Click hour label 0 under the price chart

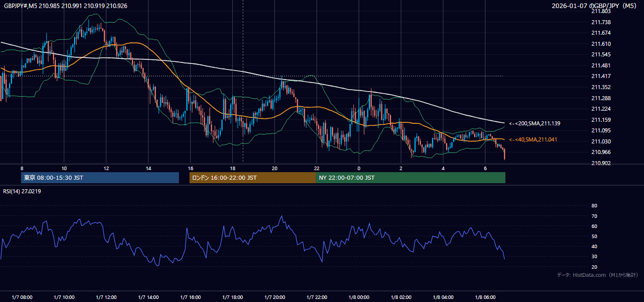[x=358, y=168]
